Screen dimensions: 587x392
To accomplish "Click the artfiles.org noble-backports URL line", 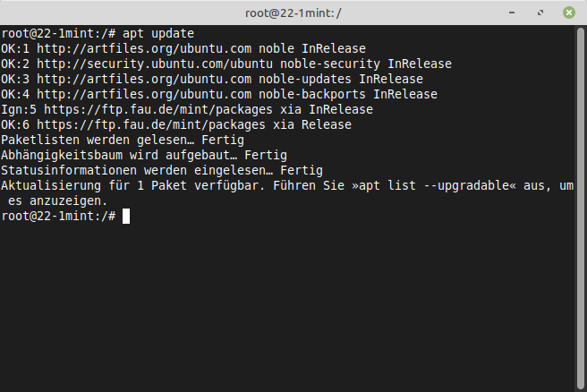I will 219,94.
